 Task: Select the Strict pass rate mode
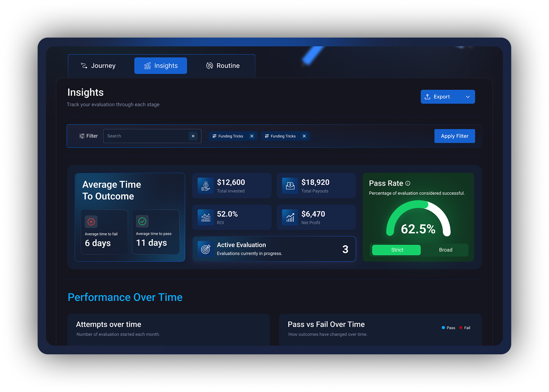click(x=396, y=250)
